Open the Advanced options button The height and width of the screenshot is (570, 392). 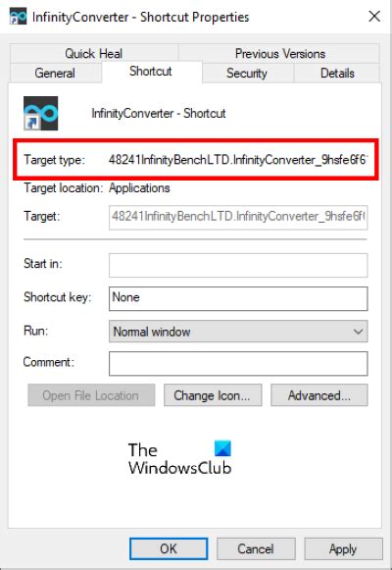(x=319, y=395)
